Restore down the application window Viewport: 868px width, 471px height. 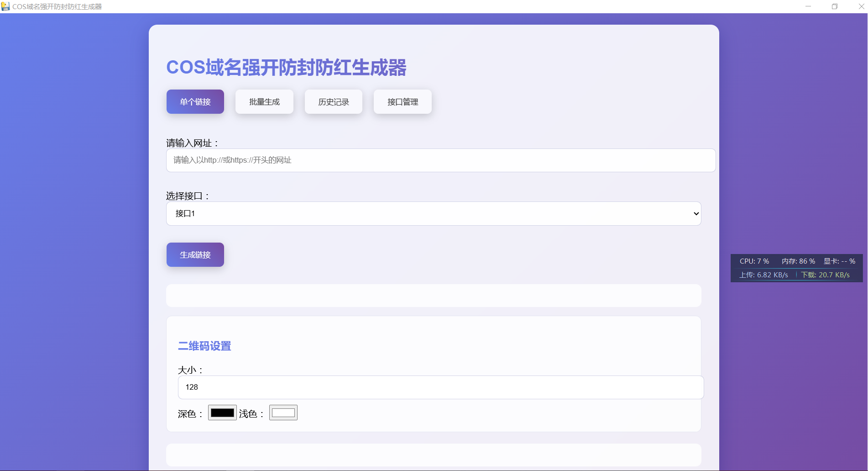coord(835,6)
